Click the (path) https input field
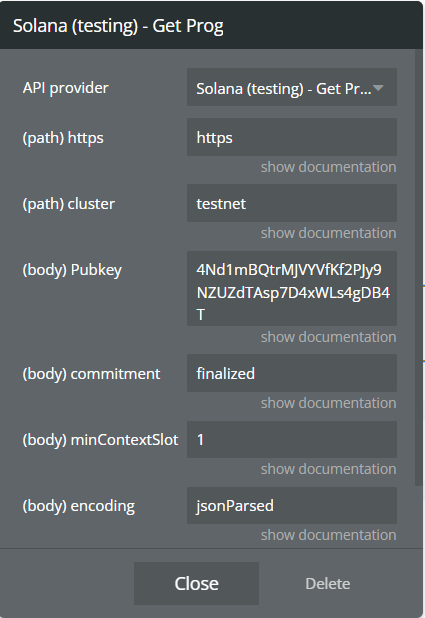 point(292,137)
